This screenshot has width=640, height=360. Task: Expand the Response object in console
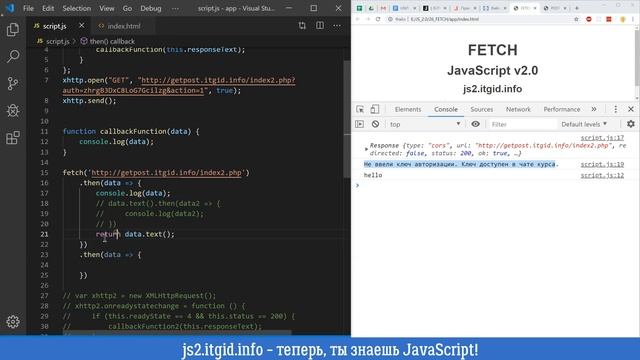(x=366, y=149)
